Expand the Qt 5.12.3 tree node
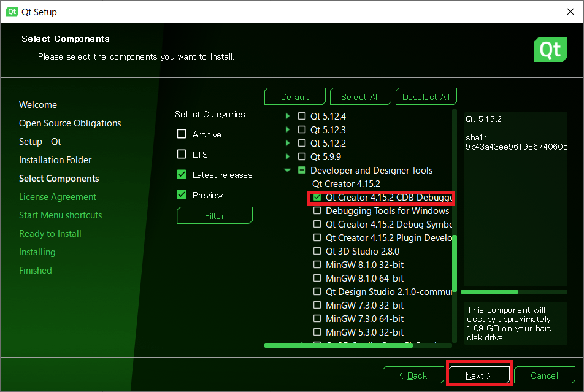The image size is (584, 392). (x=288, y=129)
